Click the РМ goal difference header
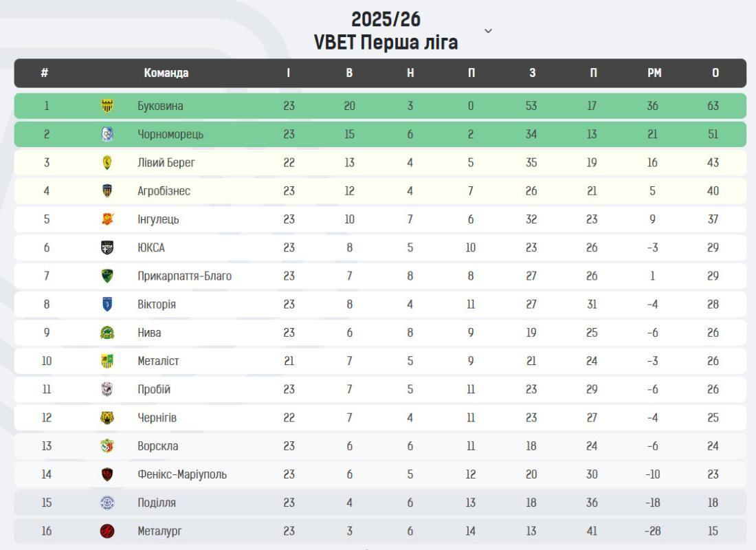 pos(654,73)
